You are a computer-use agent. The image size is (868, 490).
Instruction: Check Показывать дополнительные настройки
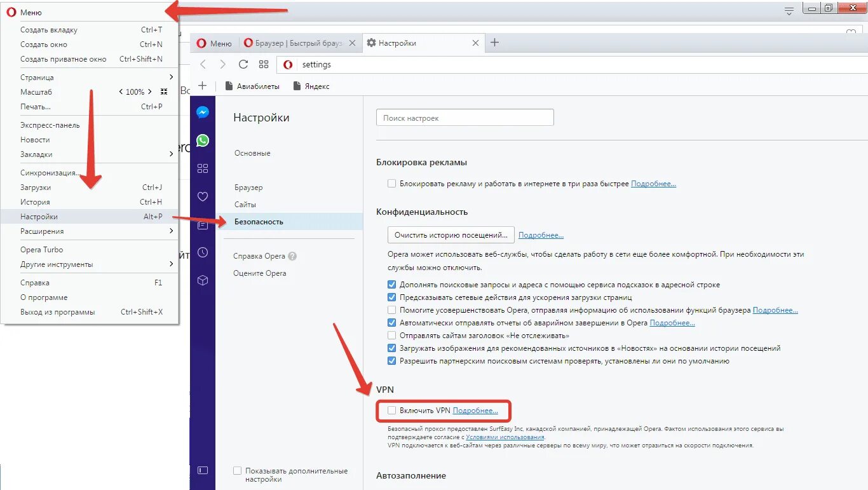pos(237,471)
